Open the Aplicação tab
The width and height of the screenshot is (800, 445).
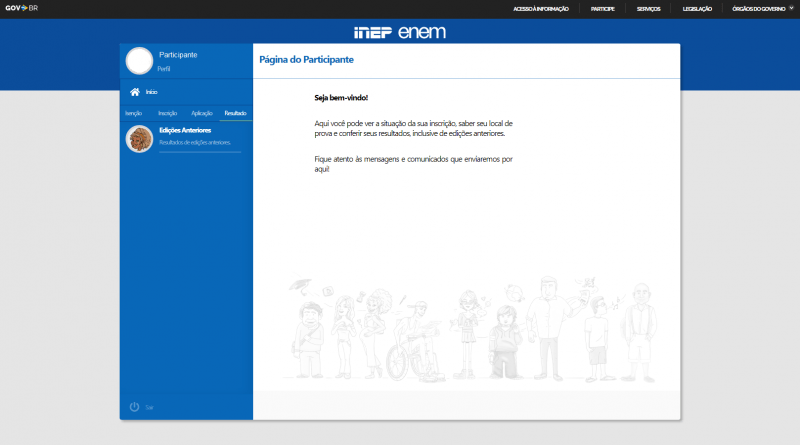202,114
